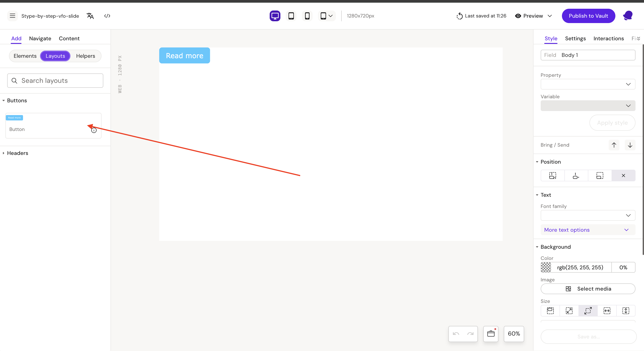
Task: Click the redo arrow
Action: point(470,334)
